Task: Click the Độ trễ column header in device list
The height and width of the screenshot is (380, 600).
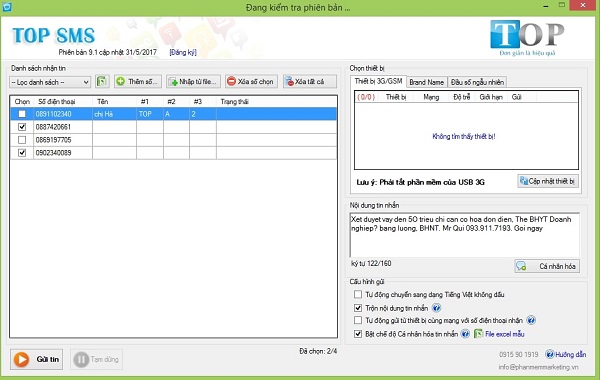Action: coord(461,97)
